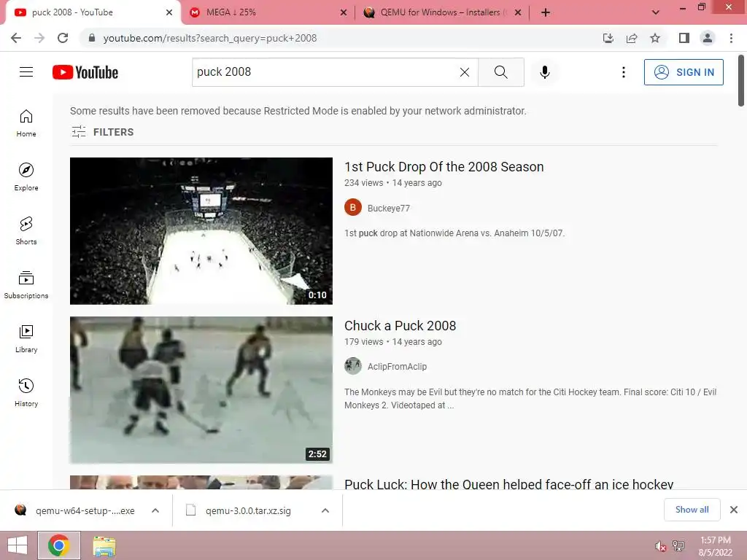The height and width of the screenshot is (560, 747).
Task: Click Show all downloads
Action: click(692, 510)
